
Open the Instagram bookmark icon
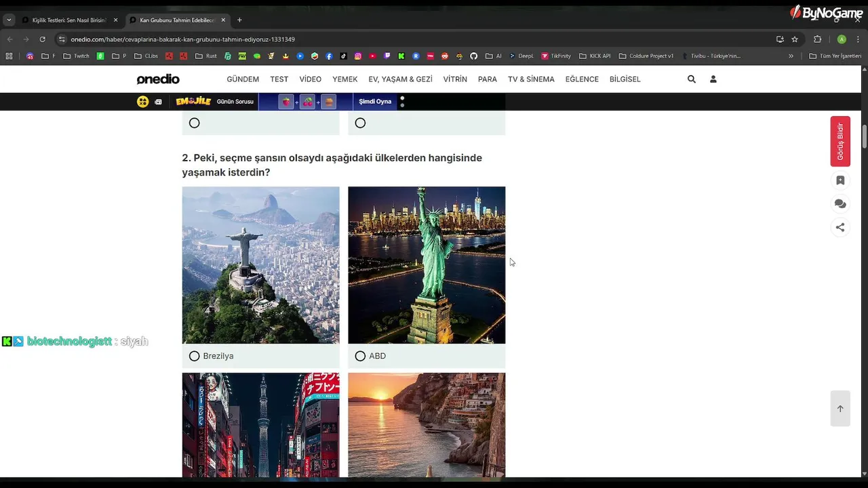[357, 56]
